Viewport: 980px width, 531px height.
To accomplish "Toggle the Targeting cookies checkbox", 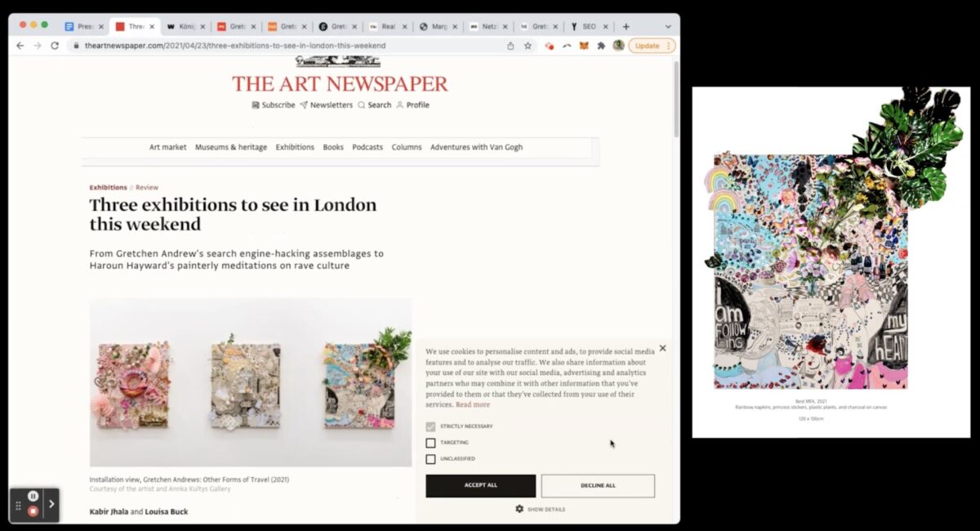I will 430,443.
